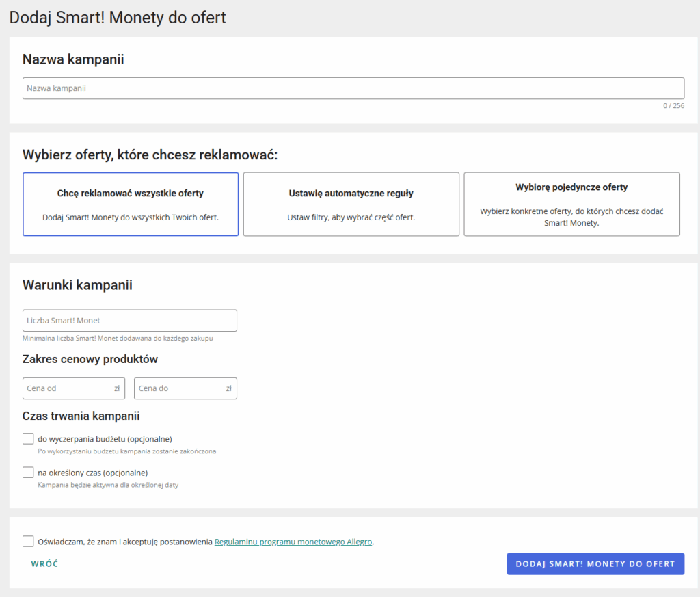Click the 'Wybierz oferty, które chcesz reklamować' heading

click(x=150, y=155)
